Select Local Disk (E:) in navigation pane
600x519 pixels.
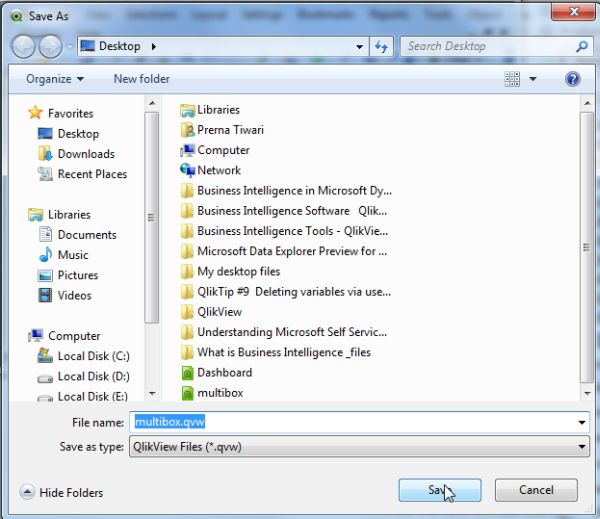point(93,397)
